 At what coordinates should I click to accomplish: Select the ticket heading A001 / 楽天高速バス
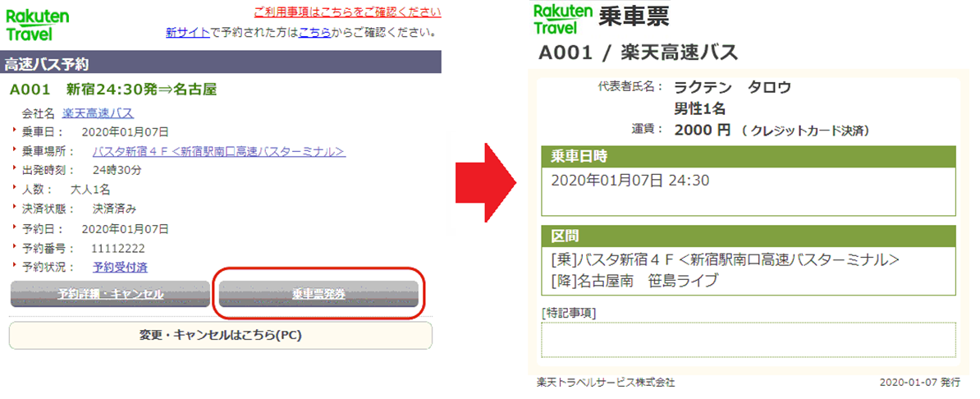coord(638,53)
